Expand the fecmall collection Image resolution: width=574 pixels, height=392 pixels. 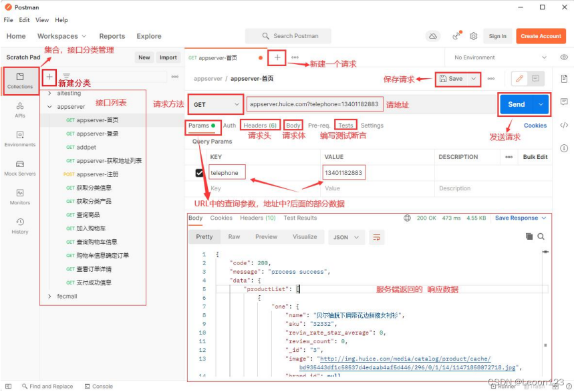pyautogui.click(x=49, y=296)
